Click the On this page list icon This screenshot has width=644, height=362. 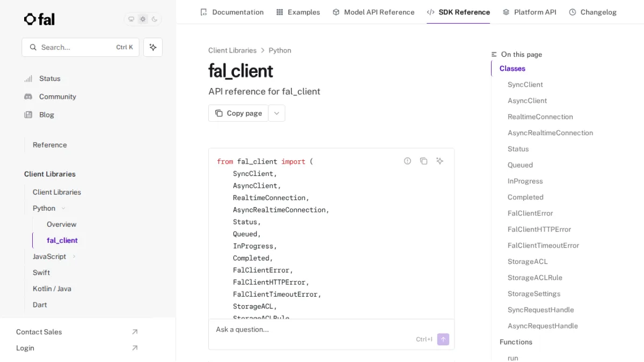pos(494,55)
